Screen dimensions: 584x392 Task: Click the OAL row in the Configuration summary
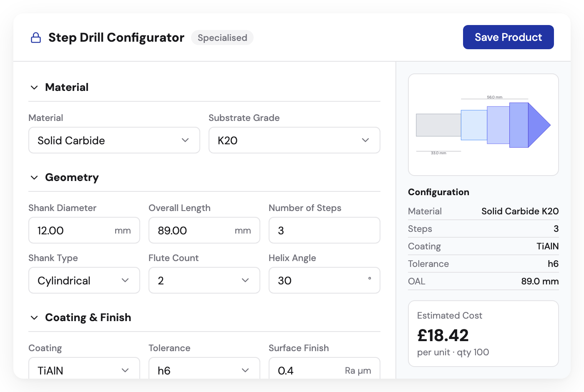tap(483, 281)
